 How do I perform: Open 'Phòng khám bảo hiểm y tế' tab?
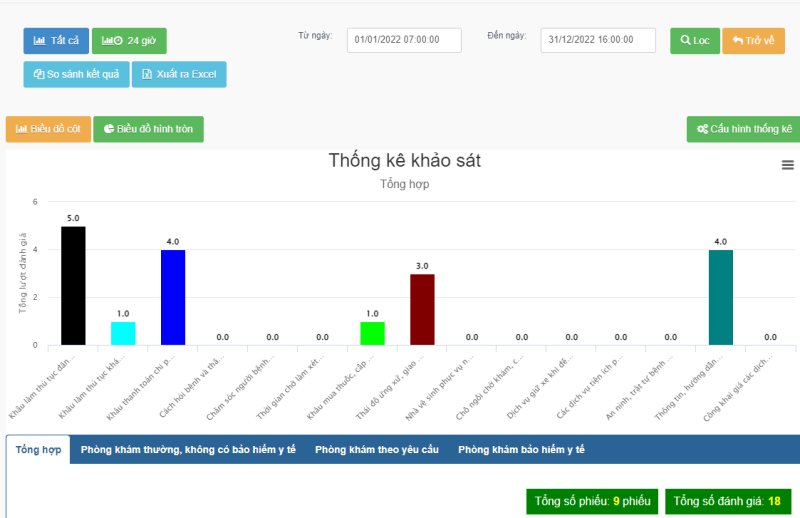tap(521, 450)
